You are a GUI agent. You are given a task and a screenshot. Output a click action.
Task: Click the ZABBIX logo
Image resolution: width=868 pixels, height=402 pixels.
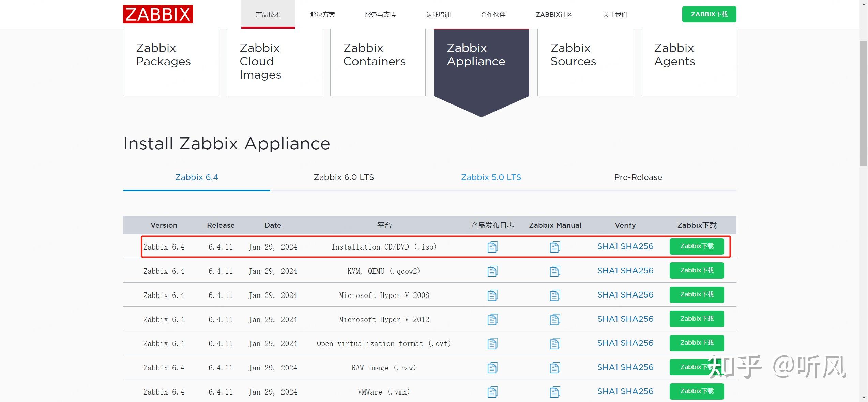158,14
